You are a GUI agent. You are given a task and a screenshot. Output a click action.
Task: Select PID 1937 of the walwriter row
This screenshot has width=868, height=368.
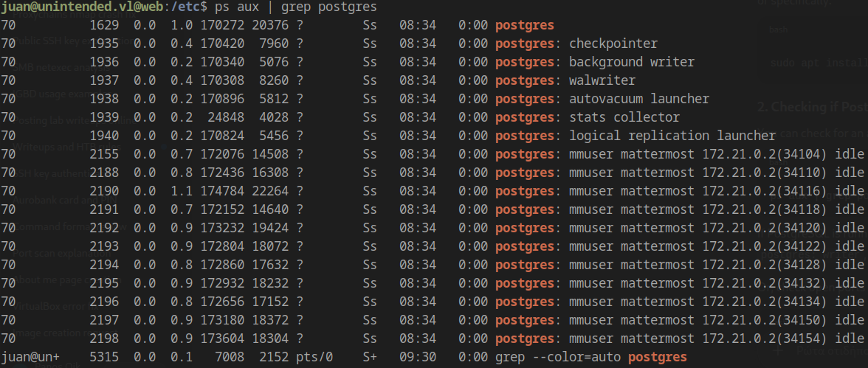coord(104,81)
